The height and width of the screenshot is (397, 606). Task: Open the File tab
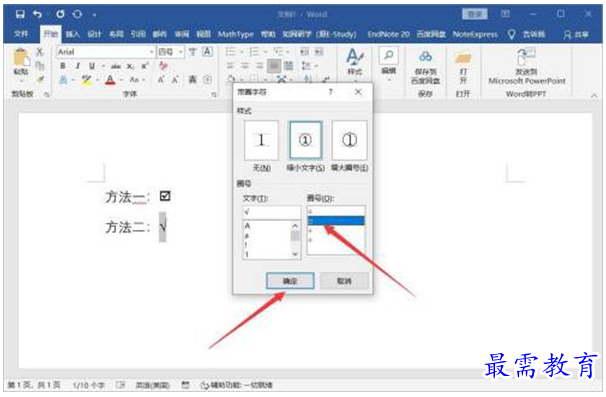click(21, 34)
